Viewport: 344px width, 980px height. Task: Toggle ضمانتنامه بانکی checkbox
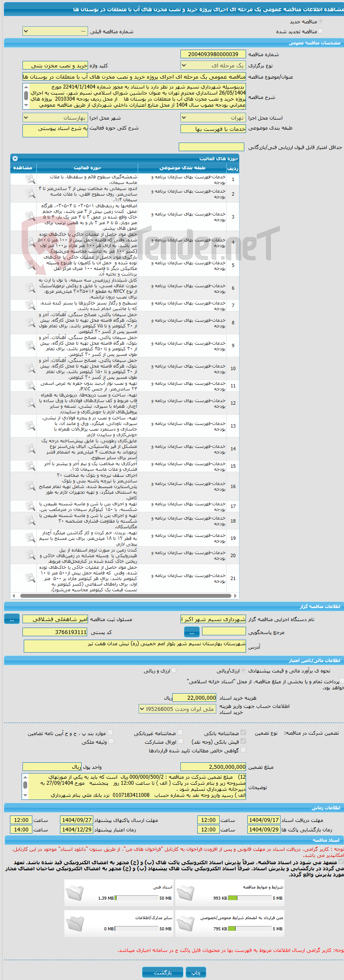(x=243, y=733)
